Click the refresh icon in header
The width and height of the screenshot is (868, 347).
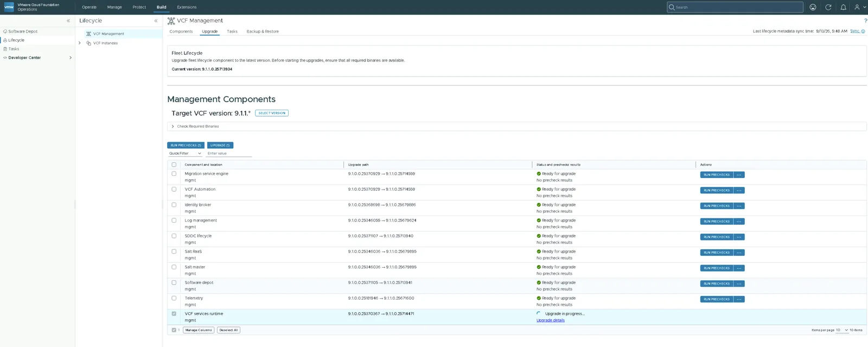[828, 7]
